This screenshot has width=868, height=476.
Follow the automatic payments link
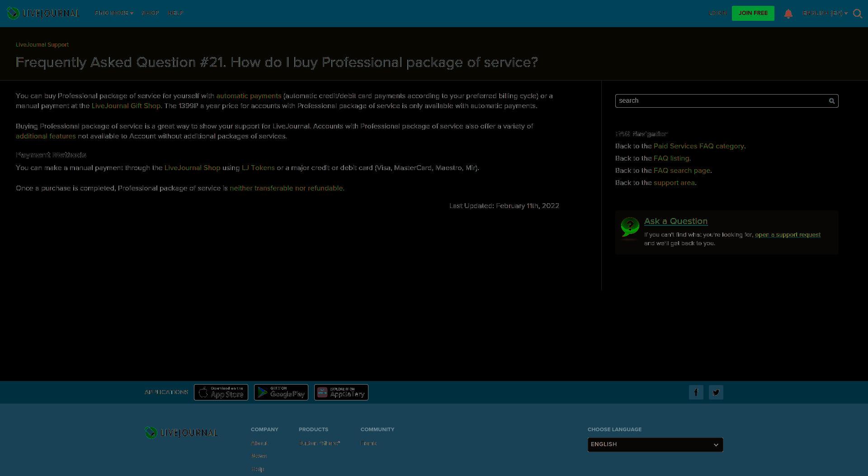pos(249,96)
